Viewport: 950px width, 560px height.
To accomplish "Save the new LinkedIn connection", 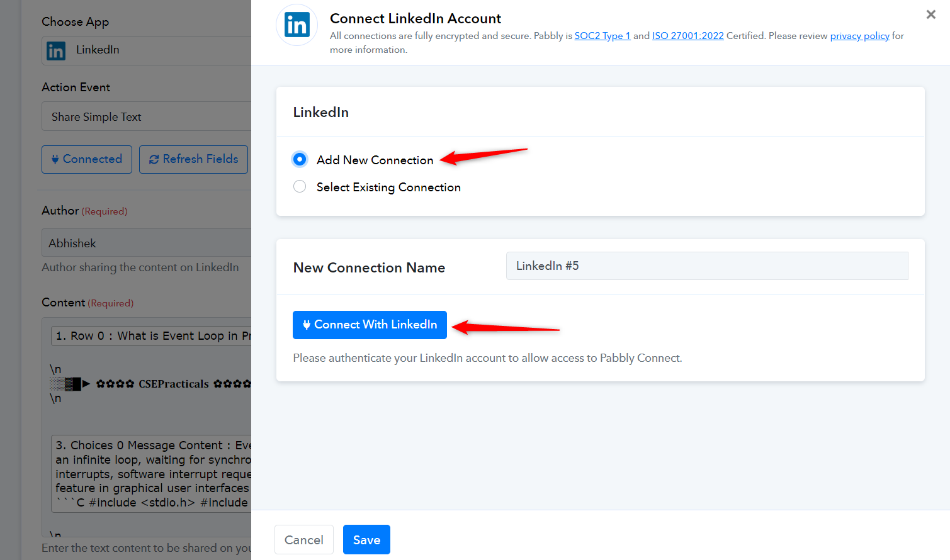I will click(366, 540).
